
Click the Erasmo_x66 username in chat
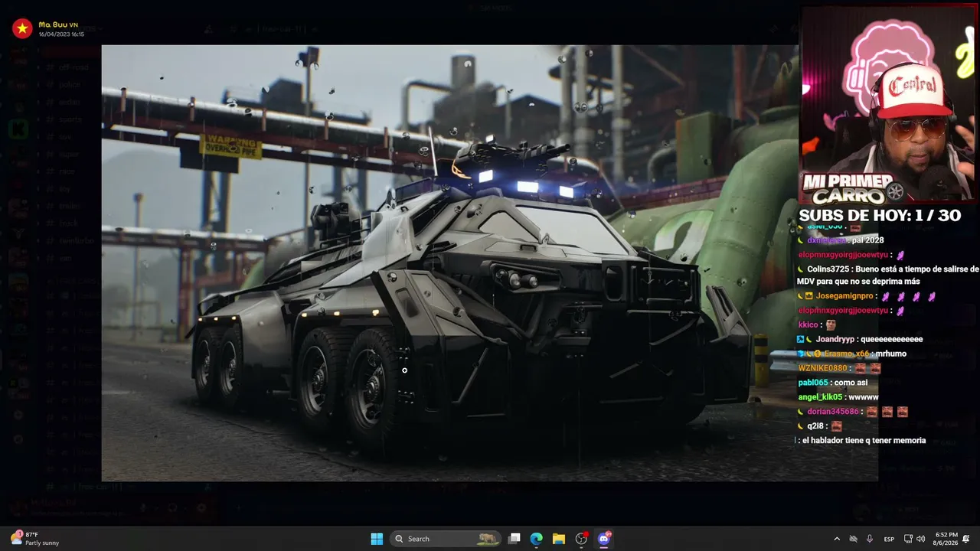(x=846, y=354)
